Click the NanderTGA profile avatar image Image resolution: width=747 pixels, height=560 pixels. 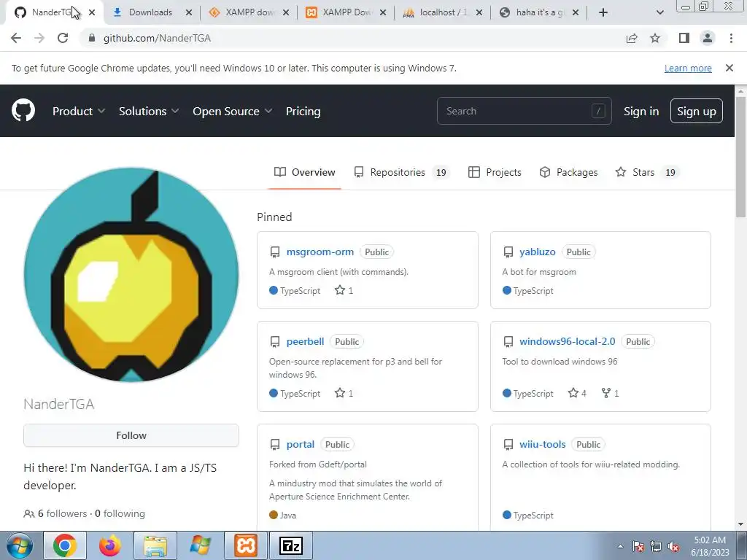click(x=131, y=275)
